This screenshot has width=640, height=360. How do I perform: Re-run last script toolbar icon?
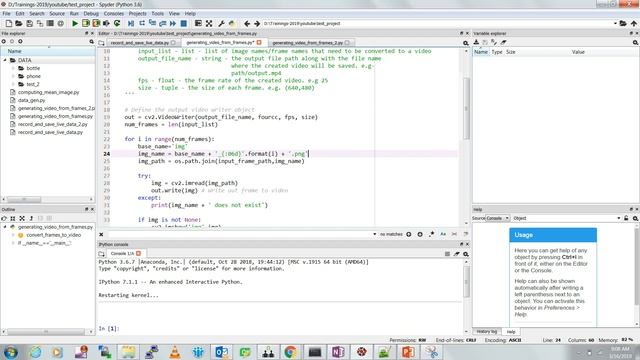pos(117,24)
